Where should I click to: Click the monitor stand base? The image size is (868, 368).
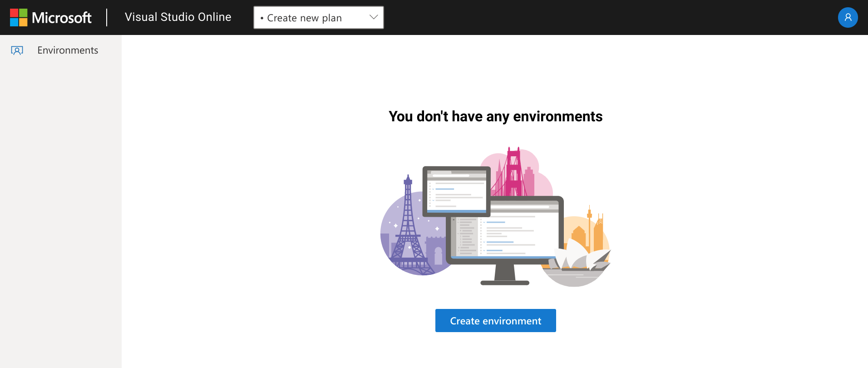coord(505,283)
